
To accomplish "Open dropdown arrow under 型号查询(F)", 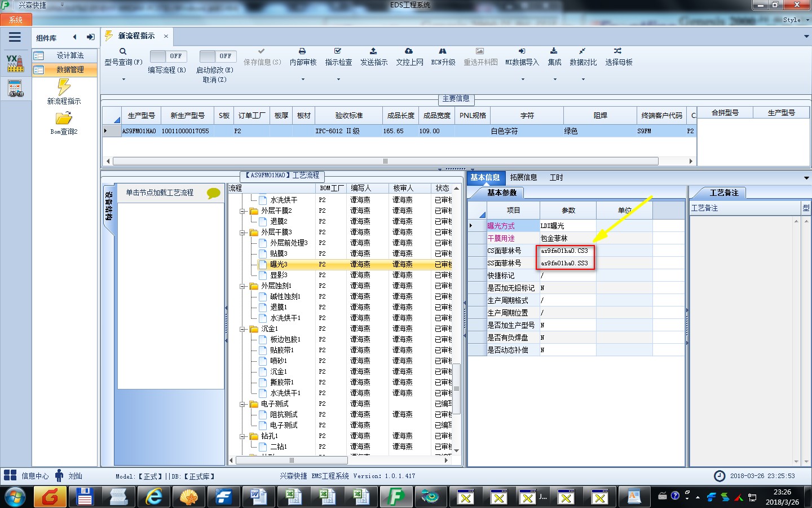I will 123,80.
